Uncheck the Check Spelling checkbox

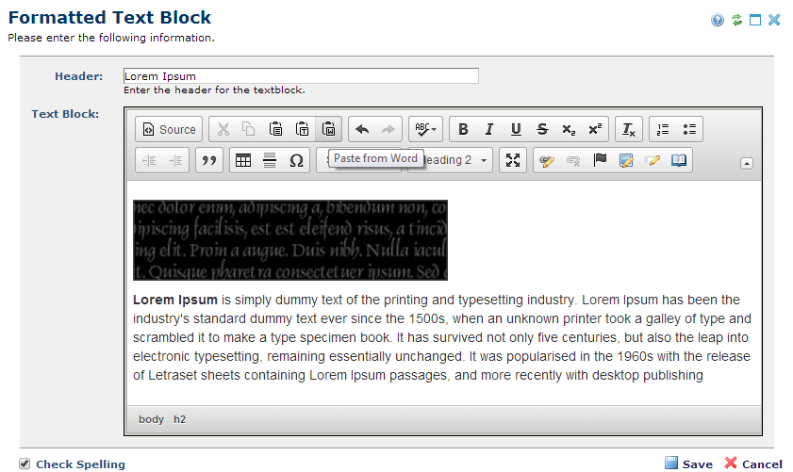coord(25,464)
